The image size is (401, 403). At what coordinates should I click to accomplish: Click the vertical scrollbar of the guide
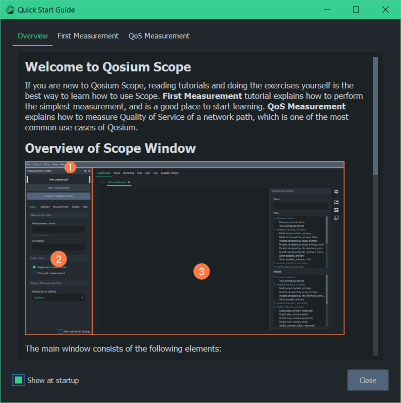(x=375, y=116)
